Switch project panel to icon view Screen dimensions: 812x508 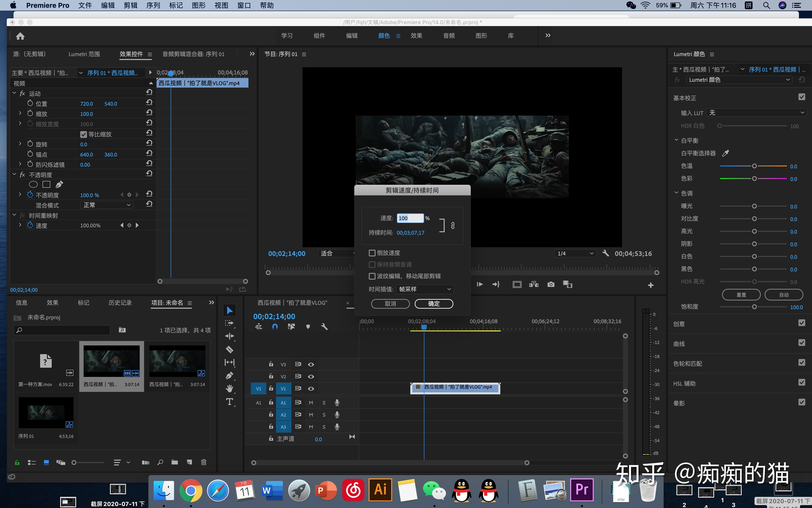click(46, 463)
